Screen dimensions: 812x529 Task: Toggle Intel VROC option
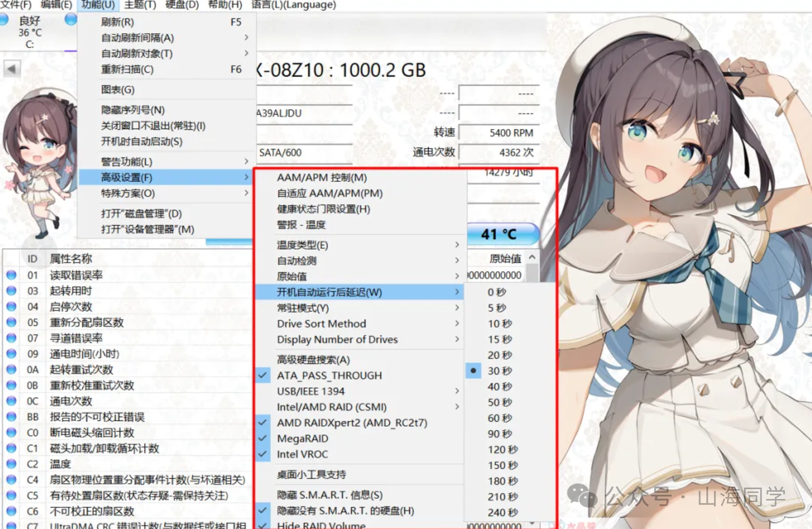click(359, 454)
